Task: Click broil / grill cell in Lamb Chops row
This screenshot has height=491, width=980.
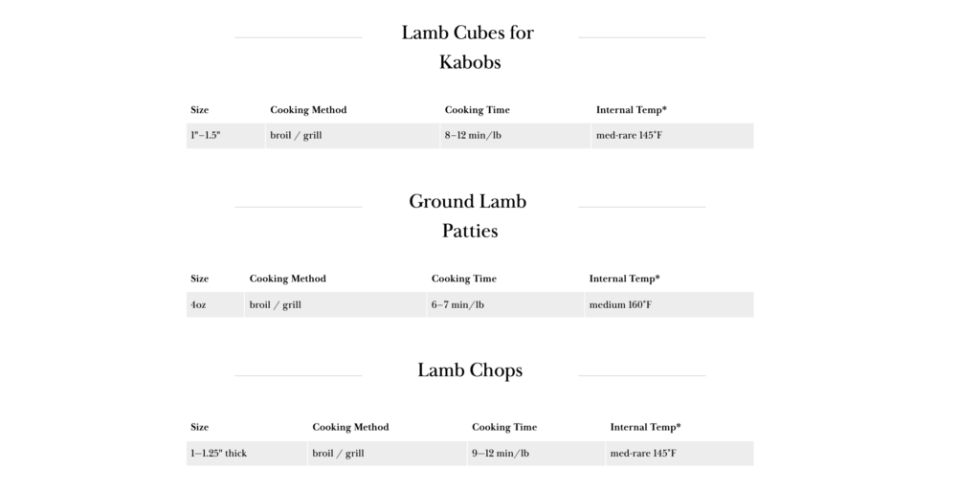Action: 387,454
